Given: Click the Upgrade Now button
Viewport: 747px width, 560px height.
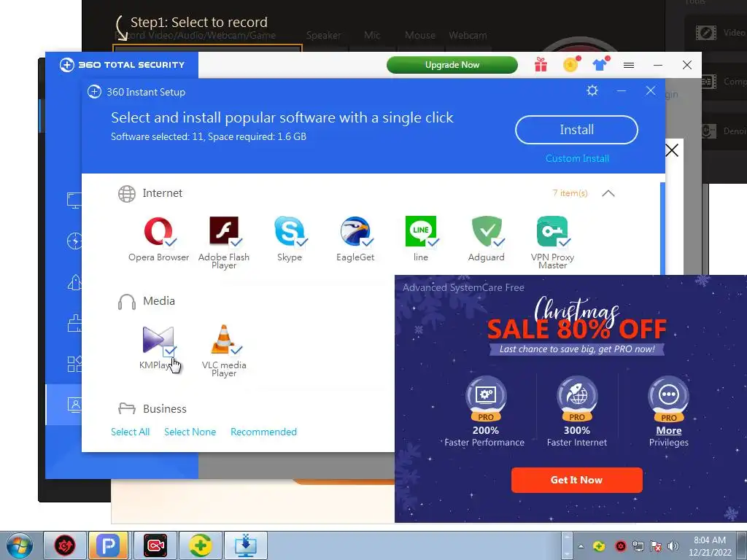Looking at the screenshot, I should (x=452, y=65).
